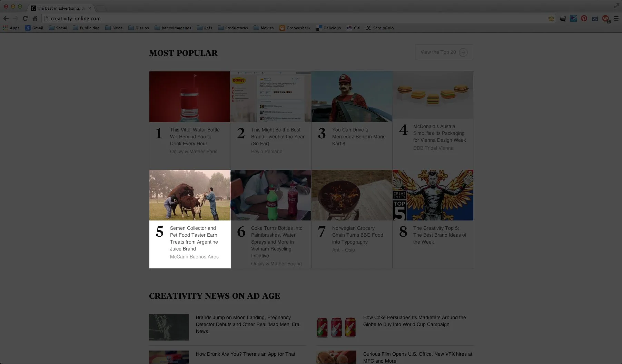
Task: Open the Vittel Water Bottle article link
Action: pyautogui.click(x=195, y=137)
